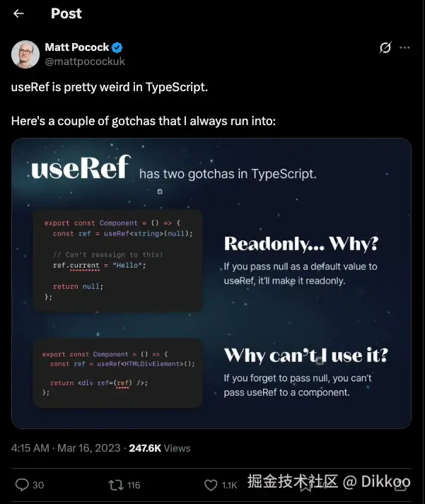Retweet the post via retweet icon

point(114,485)
